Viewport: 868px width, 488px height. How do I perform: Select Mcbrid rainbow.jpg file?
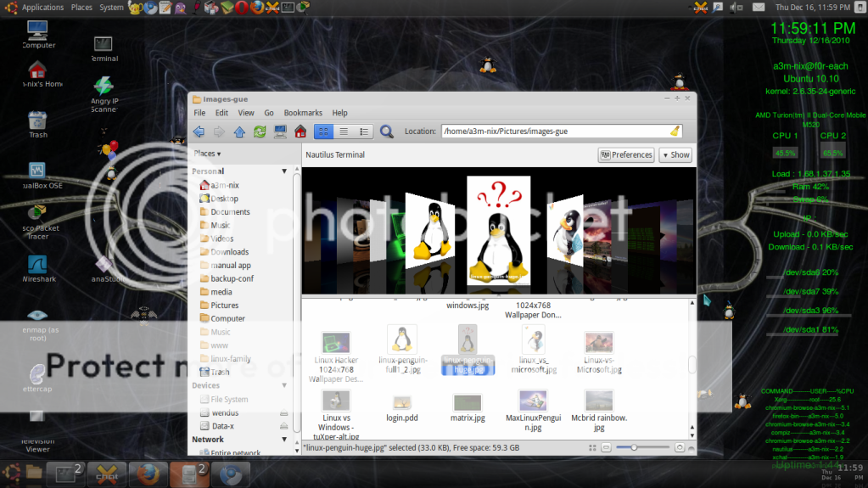[599, 411]
